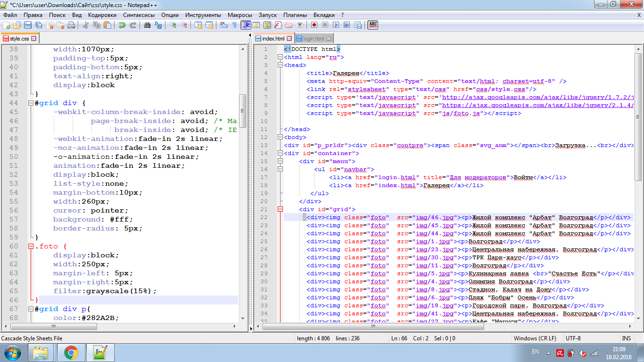Collapse the #grid div CSS block fold marker
The width and height of the screenshot is (644, 362).
31,103
